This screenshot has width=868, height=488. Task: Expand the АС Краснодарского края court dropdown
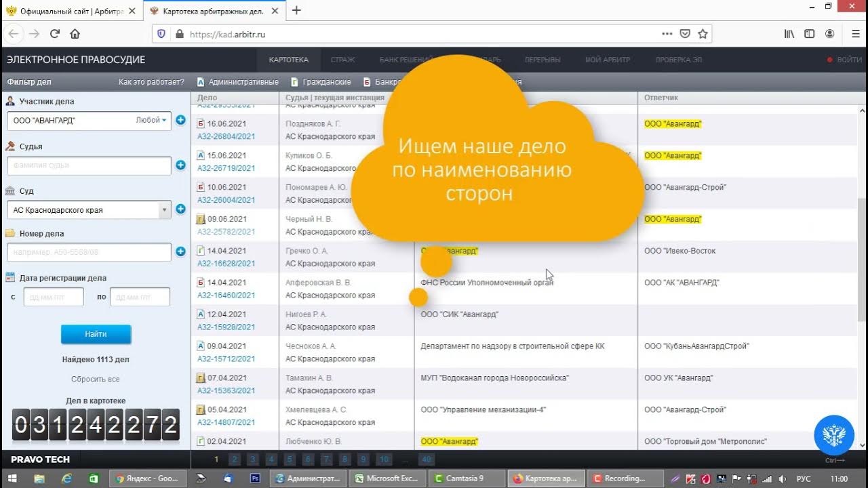(x=165, y=210)
